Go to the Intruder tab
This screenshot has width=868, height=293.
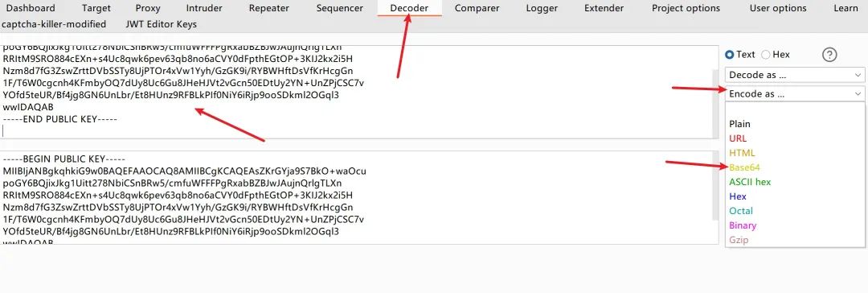tap(204, 8)
